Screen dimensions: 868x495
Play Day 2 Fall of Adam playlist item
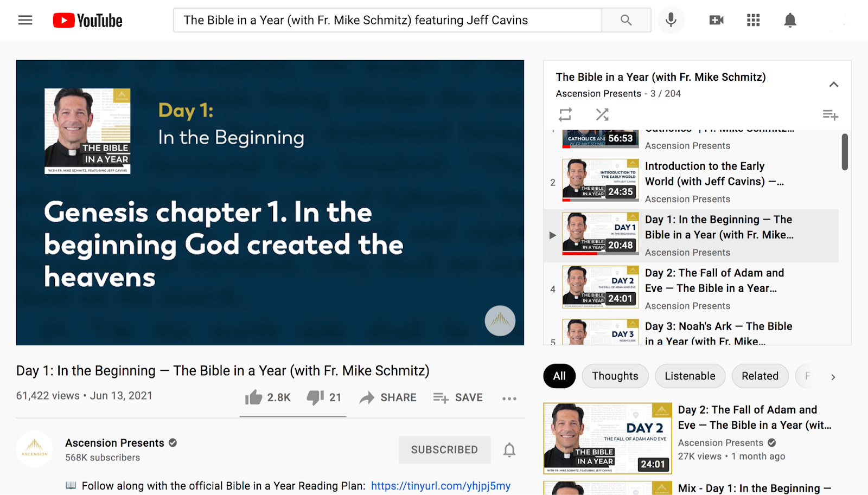click(x=691, y=289)
